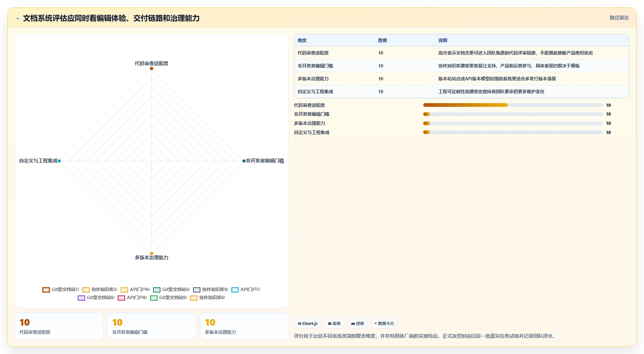The height and width of the screenshot is (354, 644).
Task: Open the 代码审查适配度 stat card
Action: click(x=59, y=326)
